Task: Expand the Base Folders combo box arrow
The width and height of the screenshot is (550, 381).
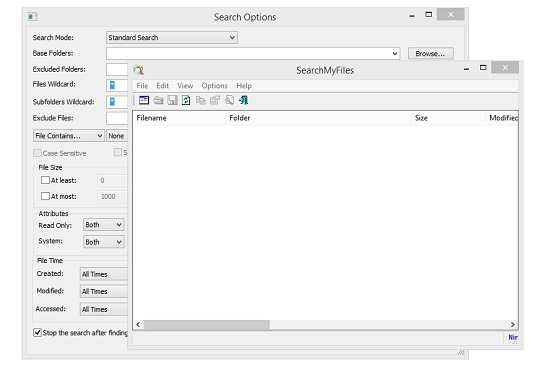Action: click(395, 54)
